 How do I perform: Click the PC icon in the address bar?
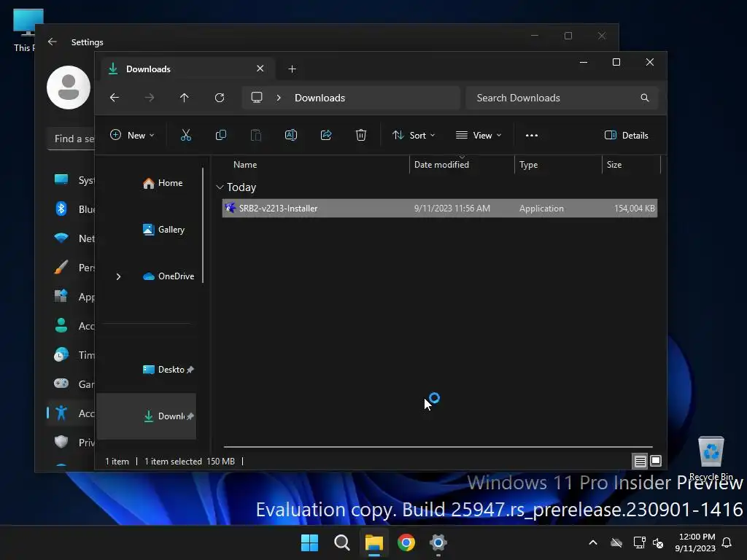(257, 98)
